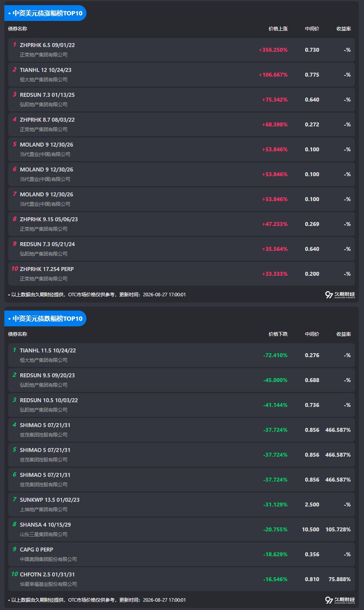Screen dimensions: 364x610
Task: Click the 10.500 mid price
Action: click(311, 530)
